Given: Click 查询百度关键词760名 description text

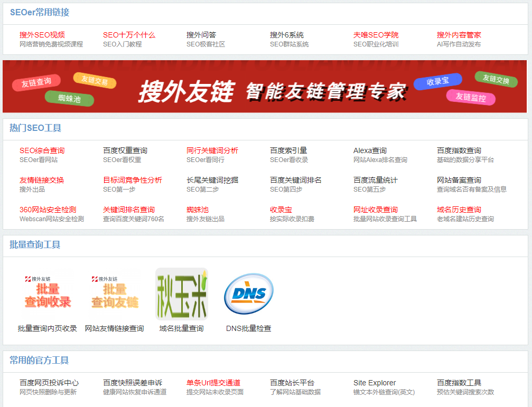Looking at the screenshot, I should tap(133, 219).
